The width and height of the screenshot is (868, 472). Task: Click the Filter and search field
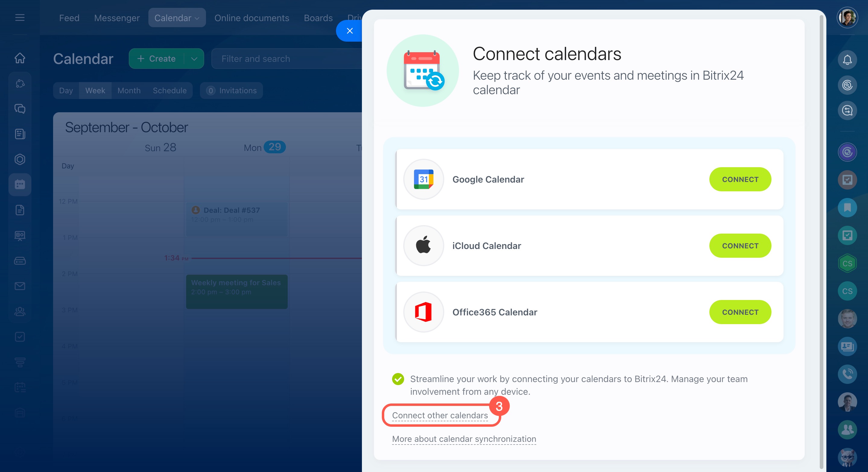(x=287, y=59)
